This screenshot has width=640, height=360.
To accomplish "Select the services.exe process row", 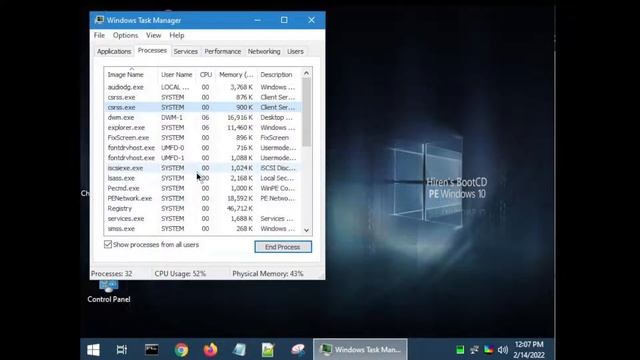I will click(203, 218).
